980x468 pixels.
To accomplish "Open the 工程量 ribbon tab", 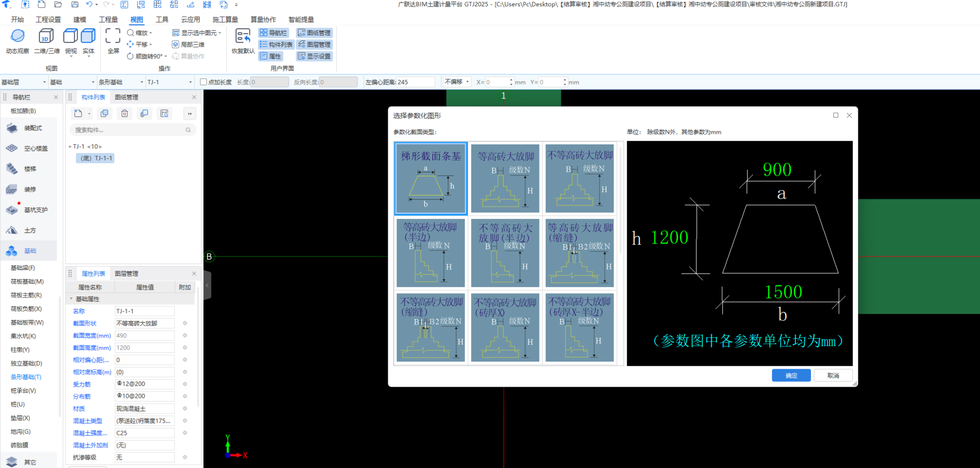I will point(108,19).
